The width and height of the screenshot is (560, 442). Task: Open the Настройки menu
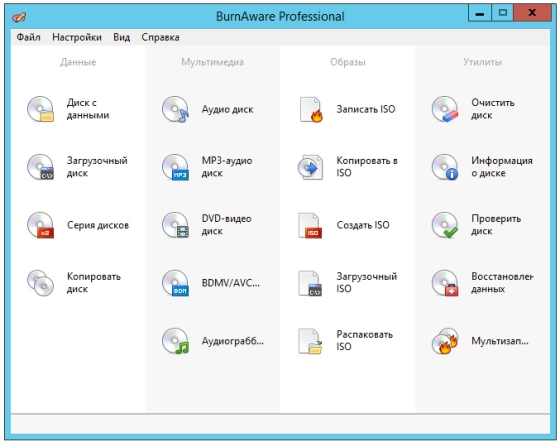pos(77,37)
